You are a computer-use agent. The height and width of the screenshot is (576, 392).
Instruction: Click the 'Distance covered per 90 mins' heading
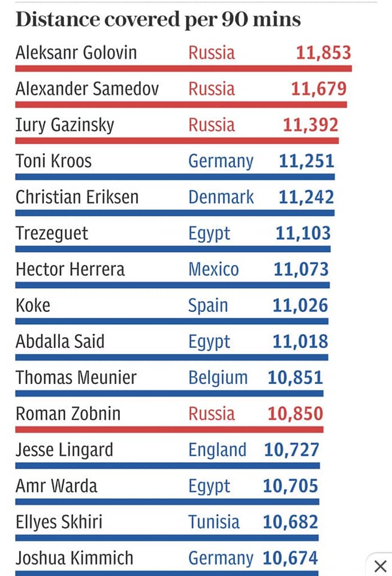click(x=158, y=19)
